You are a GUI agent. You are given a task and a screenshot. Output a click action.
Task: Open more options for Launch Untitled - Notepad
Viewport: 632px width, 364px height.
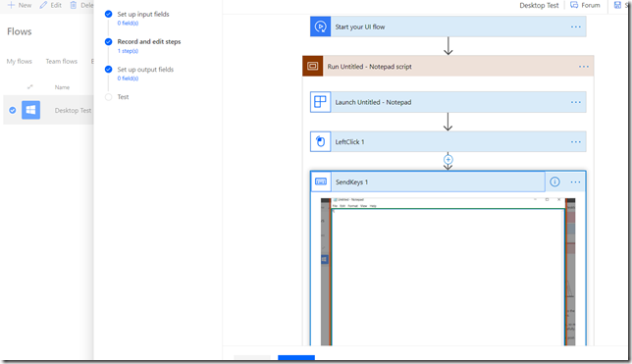point(575,102)
